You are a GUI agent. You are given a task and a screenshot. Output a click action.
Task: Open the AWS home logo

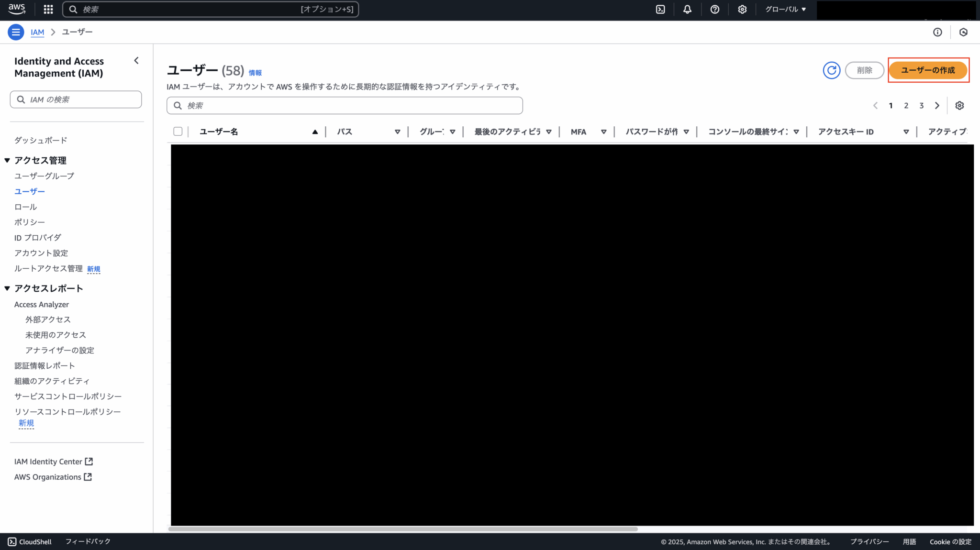[17, 9]
